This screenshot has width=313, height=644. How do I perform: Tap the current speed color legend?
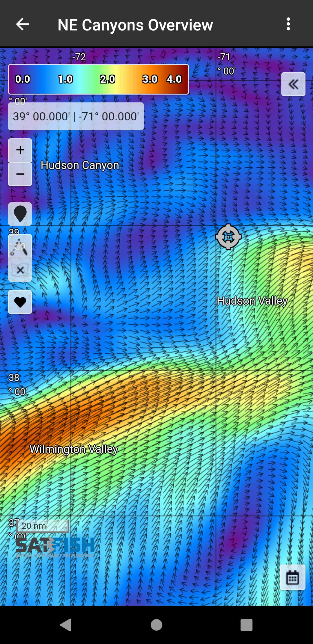pos(99,79)
